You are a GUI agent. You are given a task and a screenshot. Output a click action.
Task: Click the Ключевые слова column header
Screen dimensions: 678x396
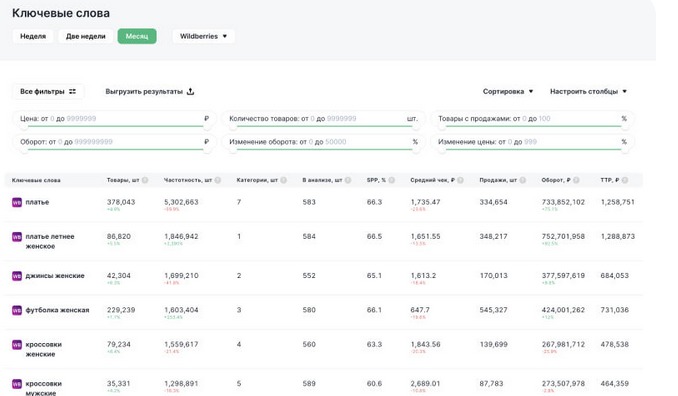[36, 180]
